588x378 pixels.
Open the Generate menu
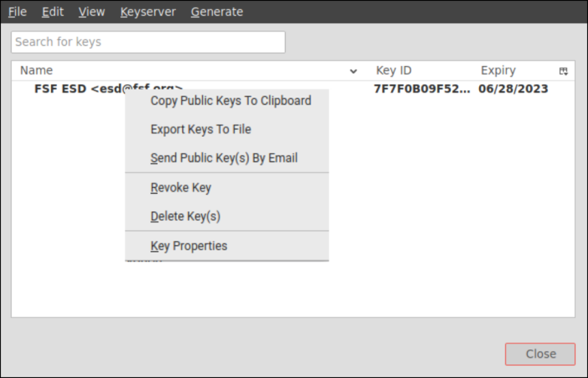[x=217, y=12]
